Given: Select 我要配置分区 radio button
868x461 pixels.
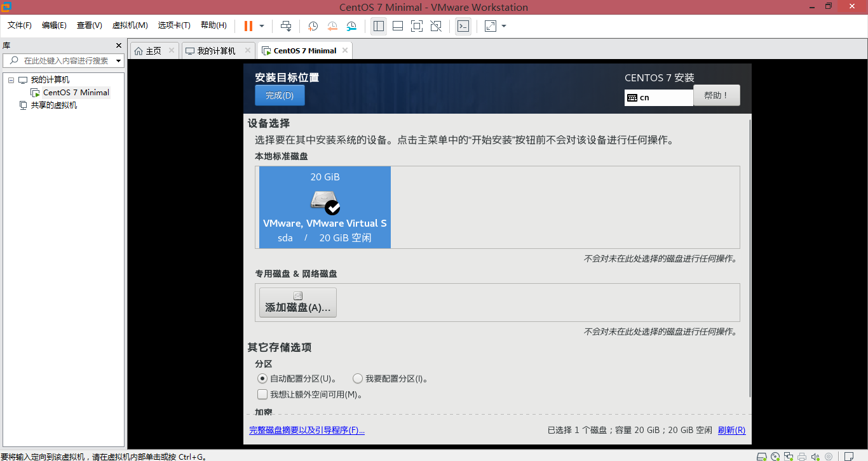Looking at the screenshot, I should 358,378.
